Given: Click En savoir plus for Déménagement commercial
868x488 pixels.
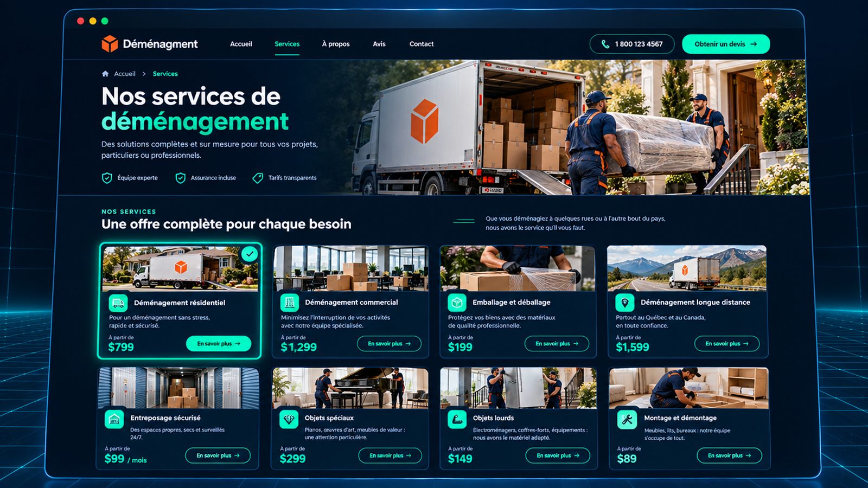Looking at the screenshot, I should coord(389,344).
